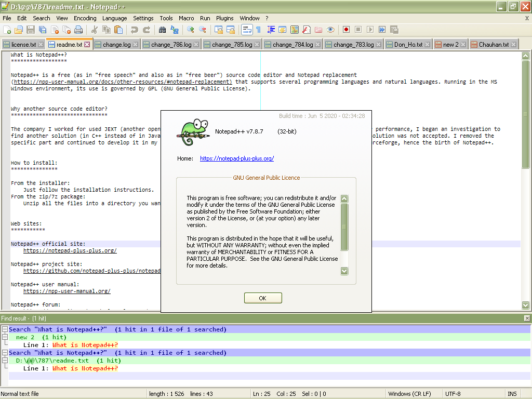Click 'Windows (CR LF)' in the status bar
The width and height of the screenshot is (532, 399).
tap(409, 394)
